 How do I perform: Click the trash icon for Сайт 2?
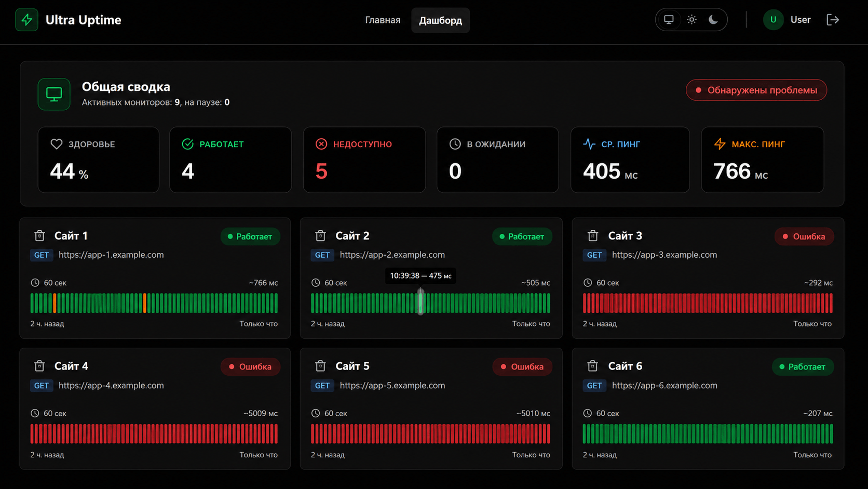(320, 236)
